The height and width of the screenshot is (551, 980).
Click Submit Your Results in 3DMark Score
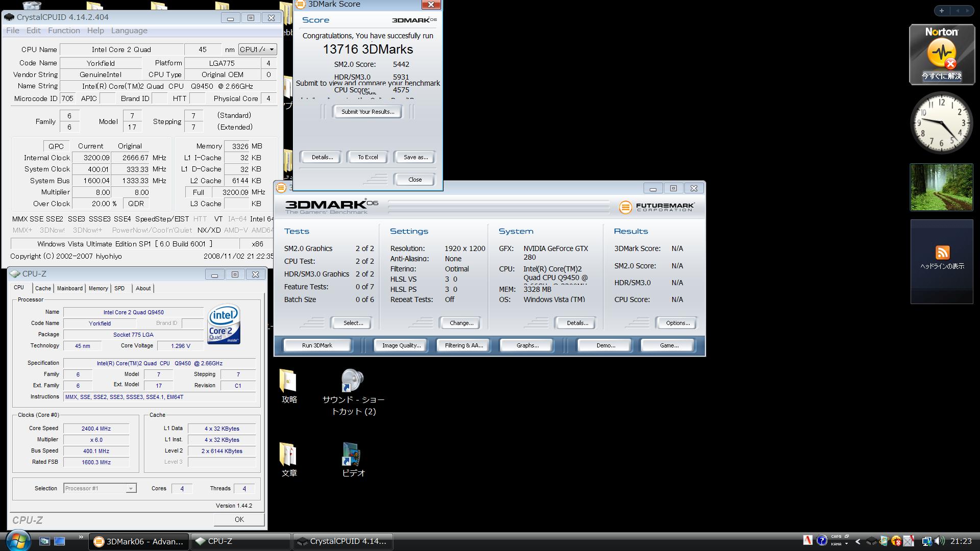pyautogui.click(x=367, y=112)
